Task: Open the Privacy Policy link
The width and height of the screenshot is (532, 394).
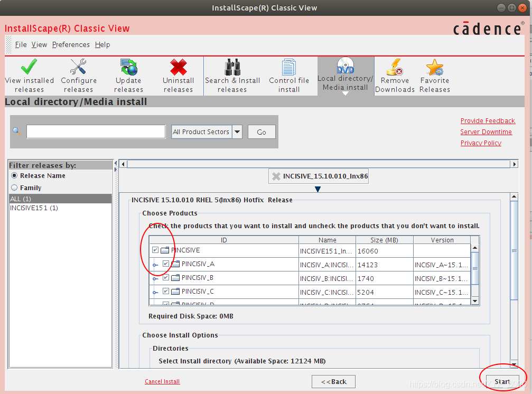Action: (x=481, y=143)
